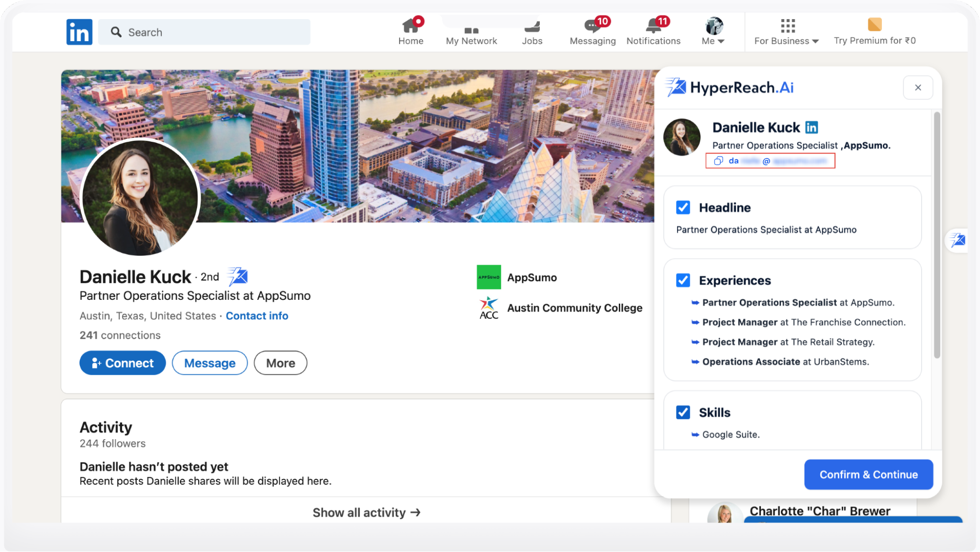Click My Network tab in navigation
Viewport: 980px width, 552px height.
(471, 32)
